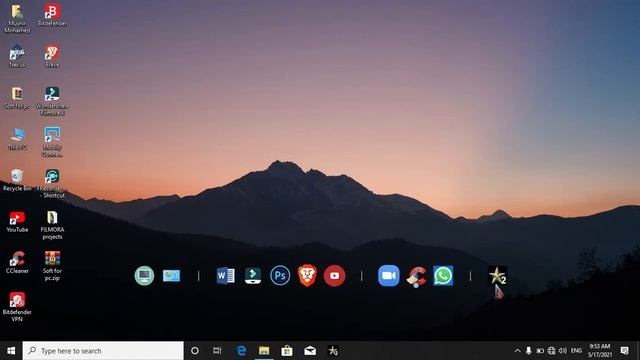Select the CCleaner desktop shortcut
This screenshot has height=360, width=640.
pyautogui.click(x=17, y=262)
